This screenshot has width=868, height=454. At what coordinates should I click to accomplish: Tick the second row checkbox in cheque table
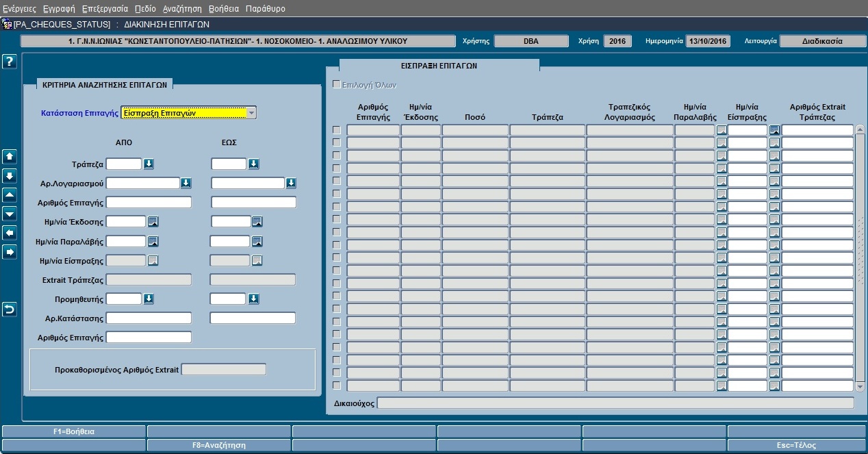(x=336, y=142)
